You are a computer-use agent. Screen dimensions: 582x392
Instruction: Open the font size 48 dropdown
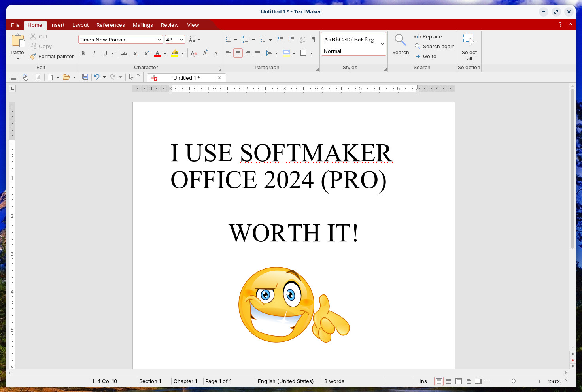(x=181, y=40)
